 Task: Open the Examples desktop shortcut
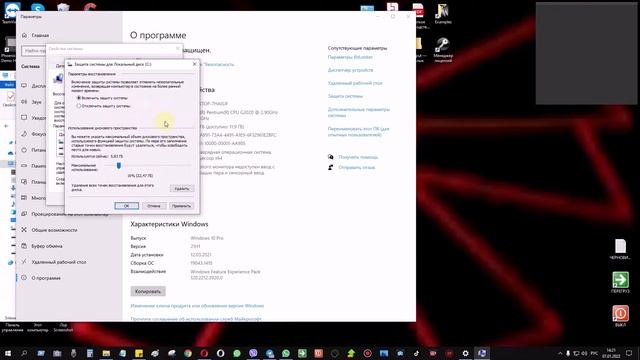443,13
